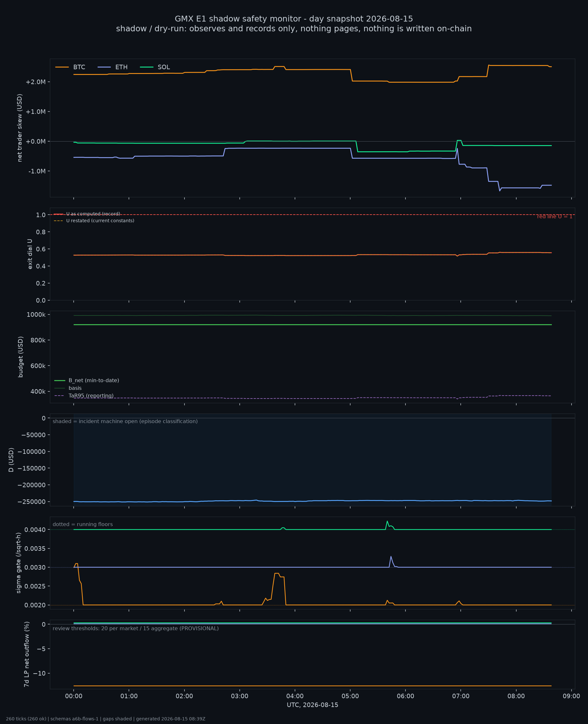Screen dimensions: 588x724
Task: Click the '−50000' D axis tick label
Action: tap(33, 435)
